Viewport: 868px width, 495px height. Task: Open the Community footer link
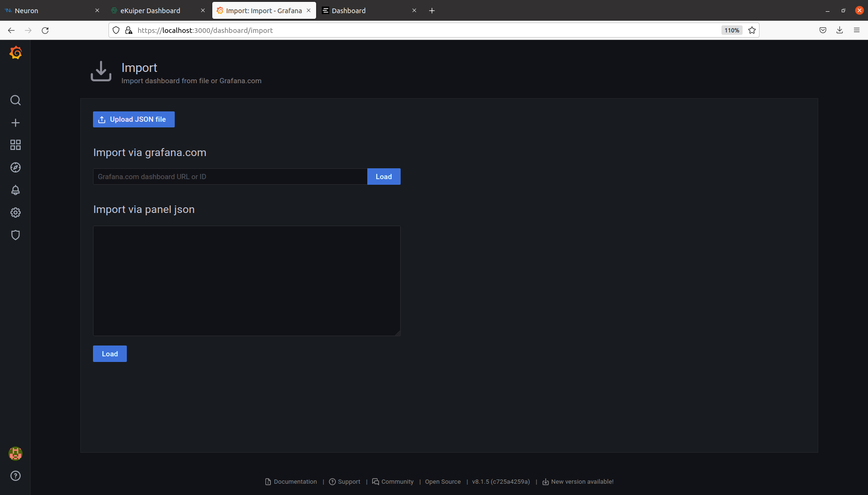coord(393,482)
